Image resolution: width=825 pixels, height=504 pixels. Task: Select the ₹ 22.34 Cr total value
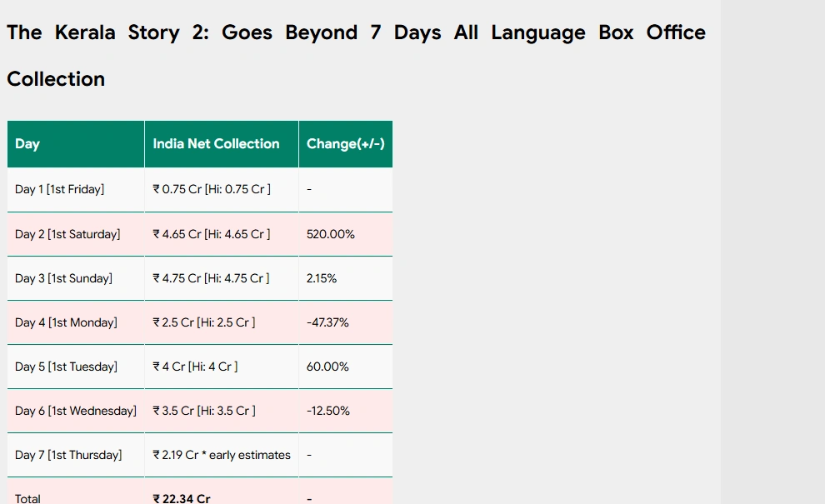pyautogui.click(x=181, y=497)
